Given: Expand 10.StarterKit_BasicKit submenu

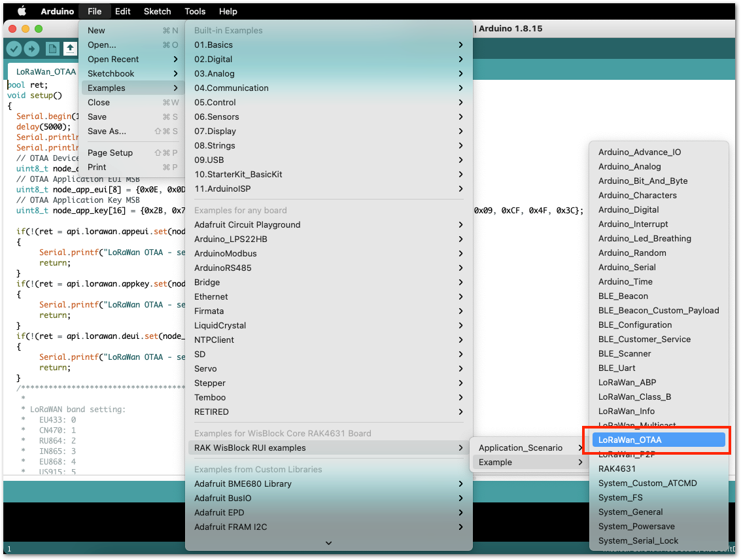Looking at the screenshot, I should click(x=328, y=175).
